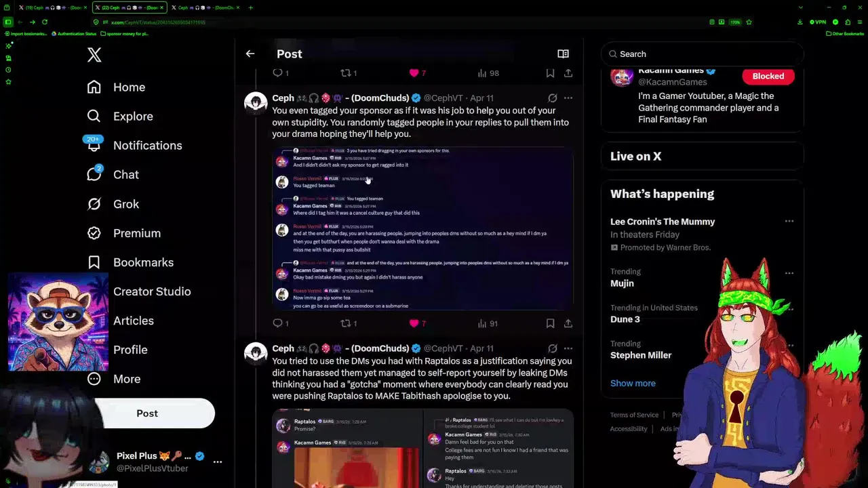Image resolution: width=868 pixels, height=488 pixels.
Task: Bookmark the post with 98 views
Action: pos(550,73)
